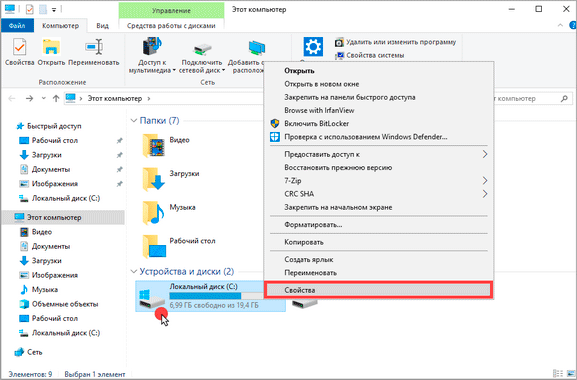Expand Предоставить доступ к submenu
The width and height of the screenshot is (577, 380).
379,155
